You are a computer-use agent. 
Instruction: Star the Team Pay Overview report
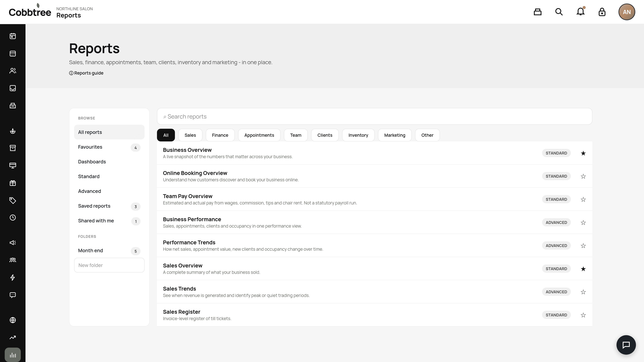[583, 199]
